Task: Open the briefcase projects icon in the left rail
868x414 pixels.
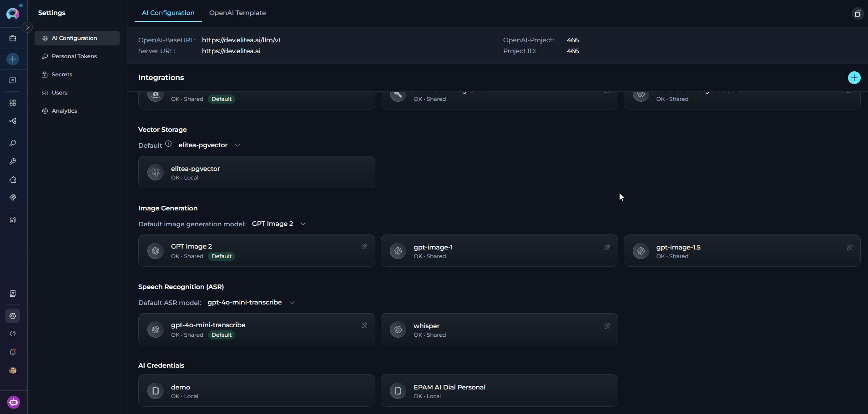Action: pyautogui.click(x=13, y=39)
